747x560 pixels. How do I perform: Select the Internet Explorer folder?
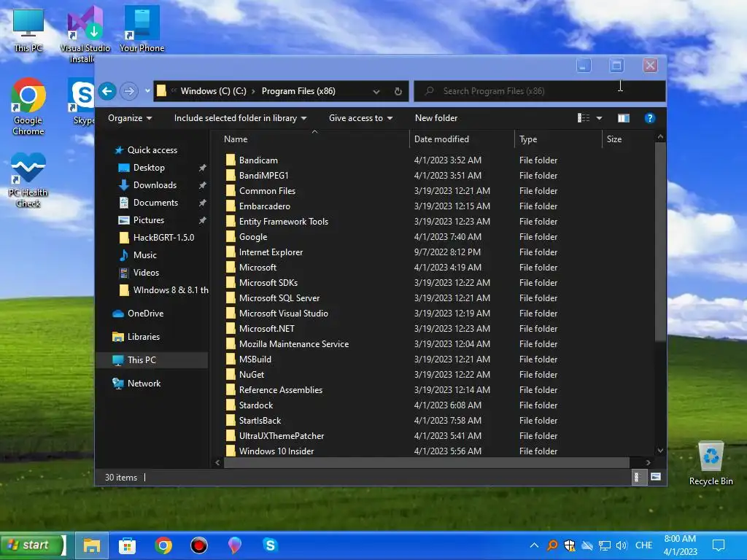(271, 252)
